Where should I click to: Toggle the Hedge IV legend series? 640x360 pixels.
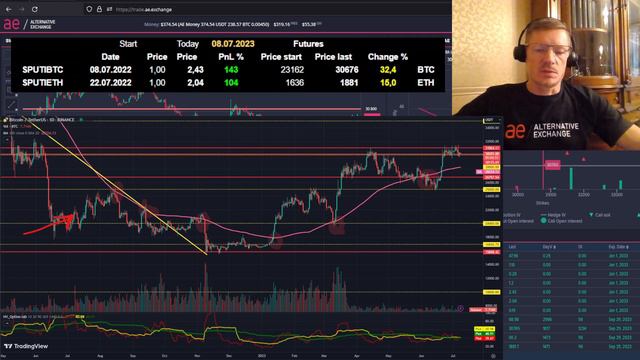(x=553, y=215)
